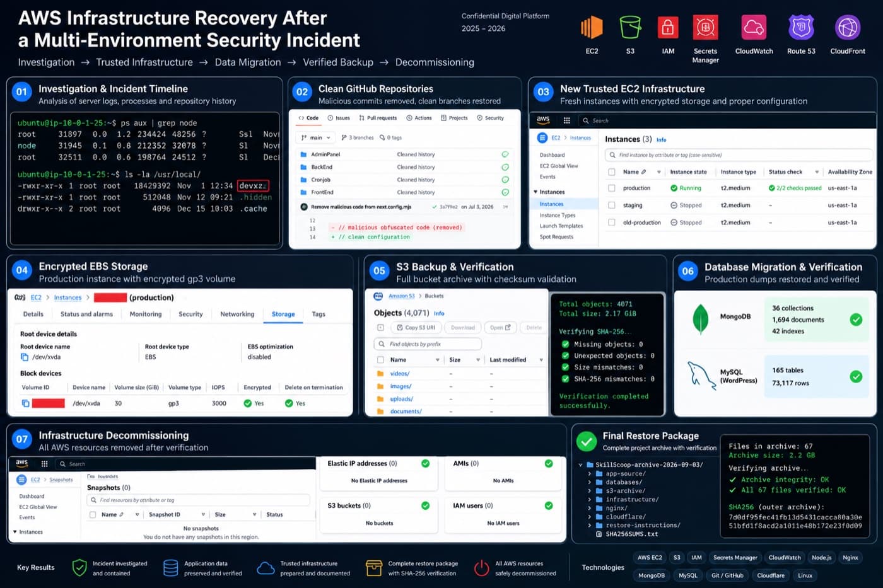Click the Find instance by attribute search field

[739, 155]
